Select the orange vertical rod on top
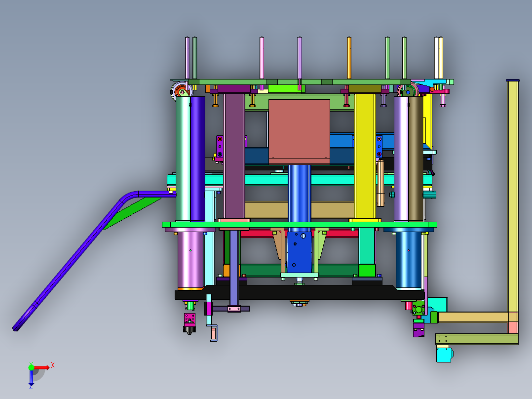This screenshot has width=532, height=399. 349,58
